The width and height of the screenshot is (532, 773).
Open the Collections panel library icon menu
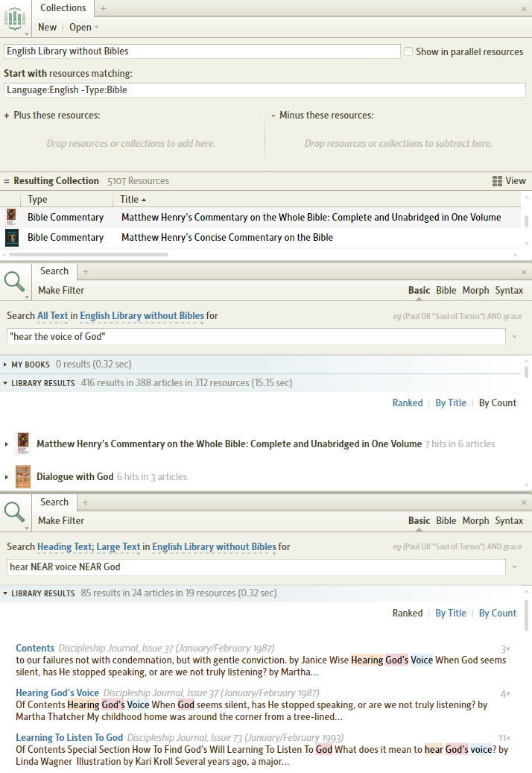(15, 19)
